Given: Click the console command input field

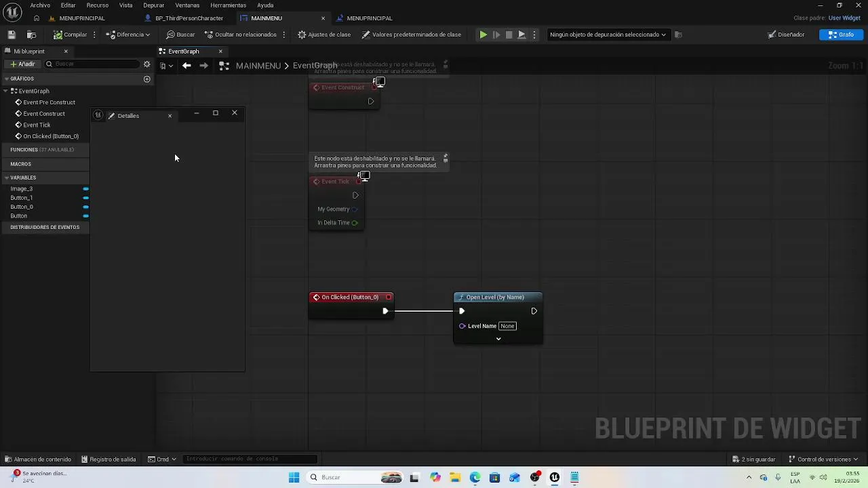Looking at the screenshot, I should coord(250,459).
